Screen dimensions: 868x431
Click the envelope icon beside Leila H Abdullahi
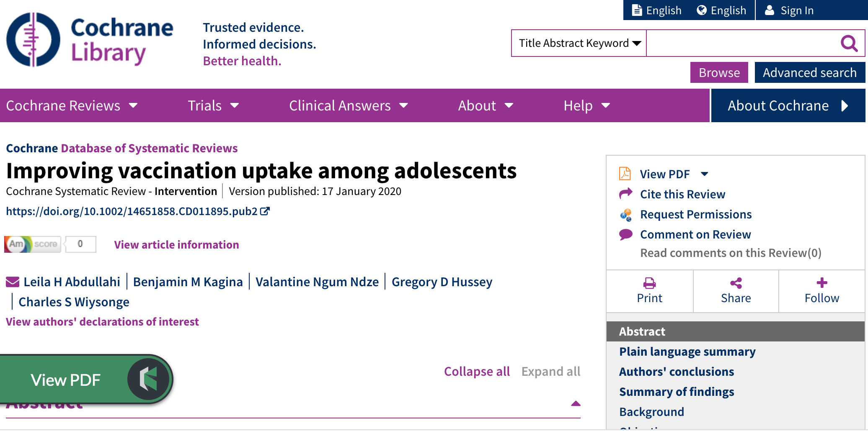(13, 282)
